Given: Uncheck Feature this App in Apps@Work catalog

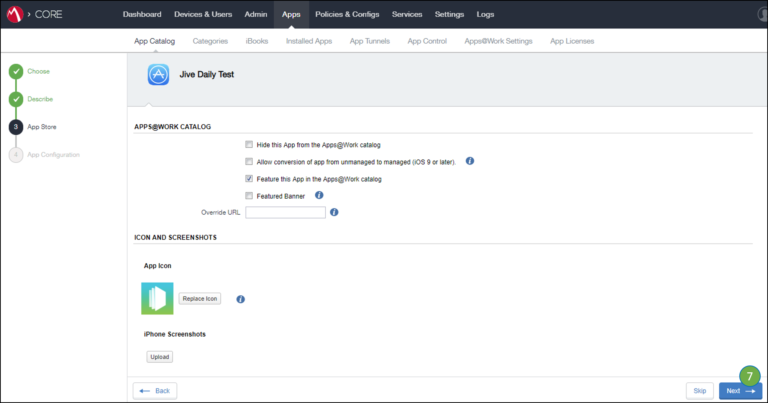Looking at the screenshot, I should (249, 179).
